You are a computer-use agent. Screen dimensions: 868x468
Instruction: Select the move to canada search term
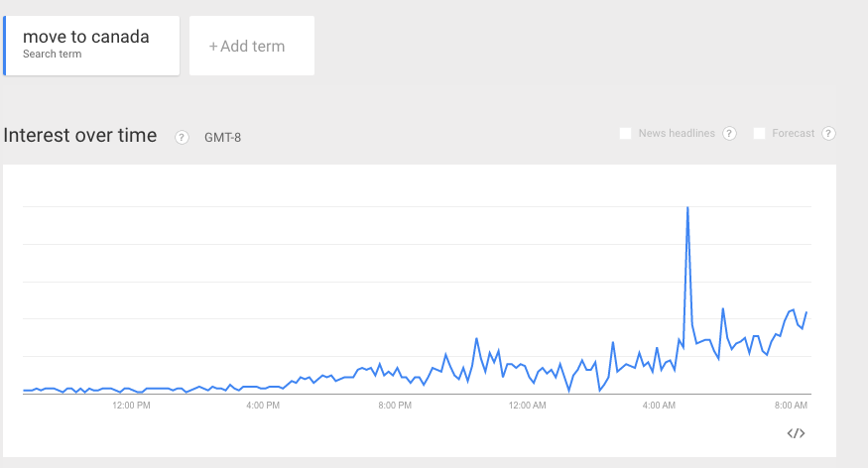[x=91, y=46]
